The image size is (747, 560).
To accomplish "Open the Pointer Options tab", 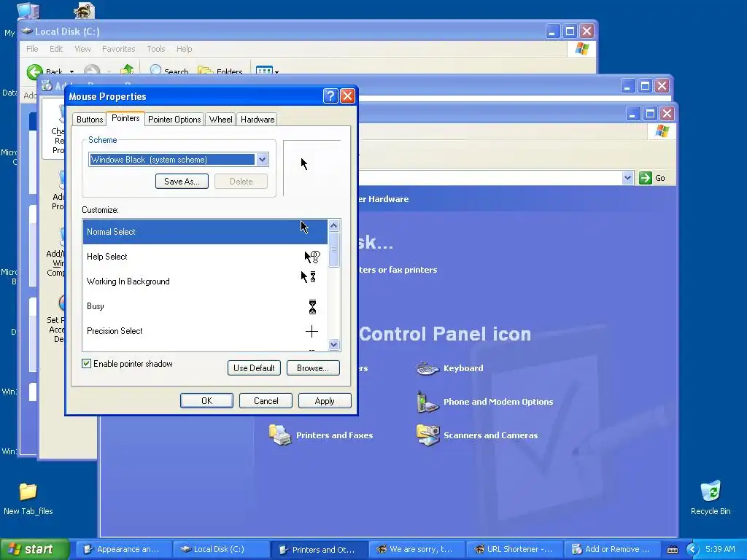I will (174, 120).
